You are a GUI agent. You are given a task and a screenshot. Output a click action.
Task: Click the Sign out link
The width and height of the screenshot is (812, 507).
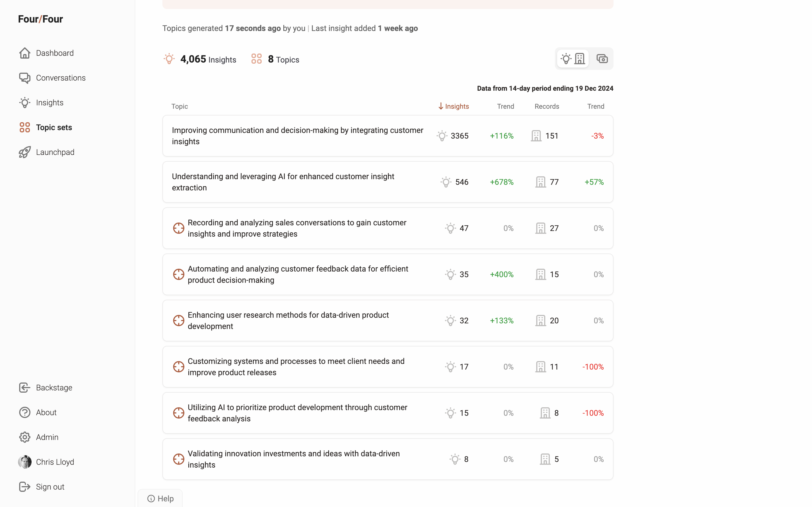click(50, 487)
